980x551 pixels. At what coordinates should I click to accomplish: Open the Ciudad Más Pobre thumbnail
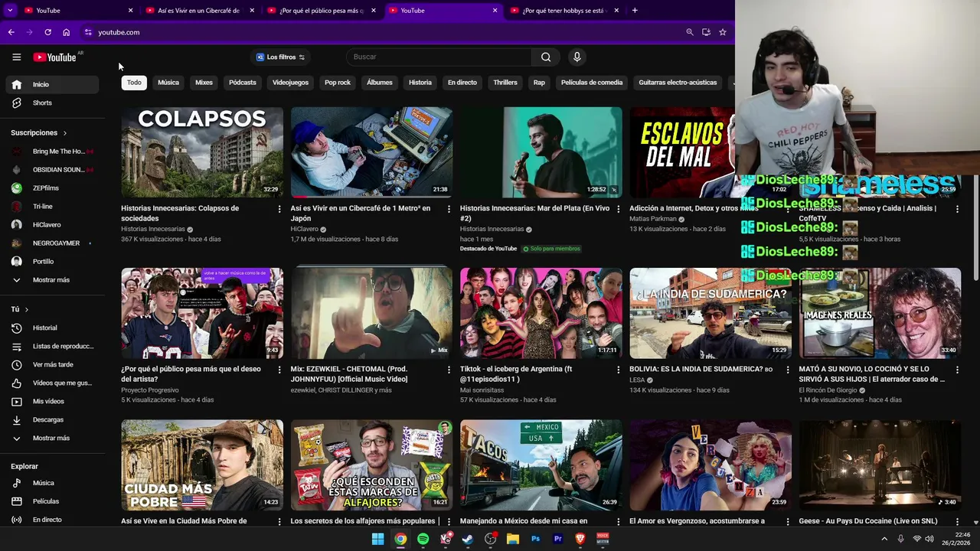coord(202,465)
